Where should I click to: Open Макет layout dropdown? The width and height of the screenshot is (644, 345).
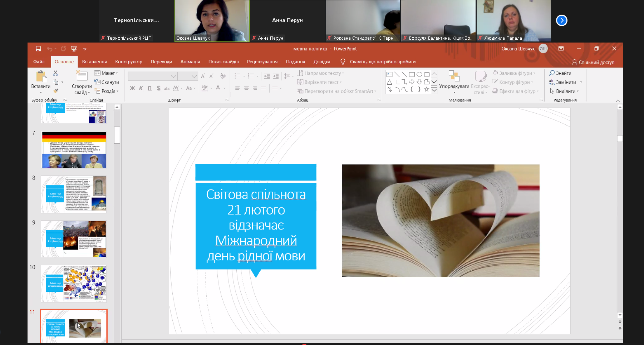[x=106, y=73]
